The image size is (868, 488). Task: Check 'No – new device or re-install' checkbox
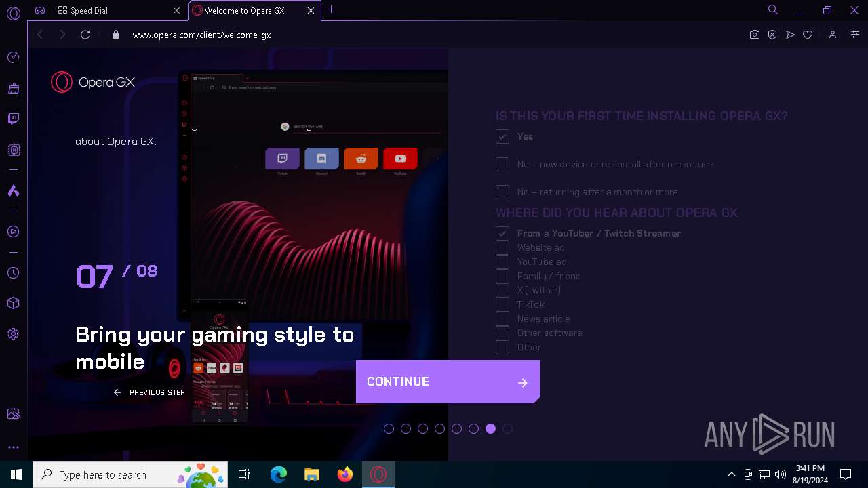(502, 164)
